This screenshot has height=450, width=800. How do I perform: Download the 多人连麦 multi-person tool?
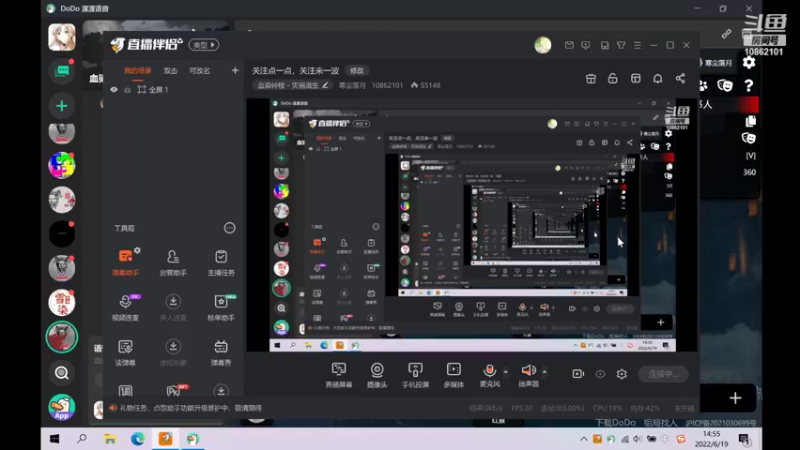(173, 307)
